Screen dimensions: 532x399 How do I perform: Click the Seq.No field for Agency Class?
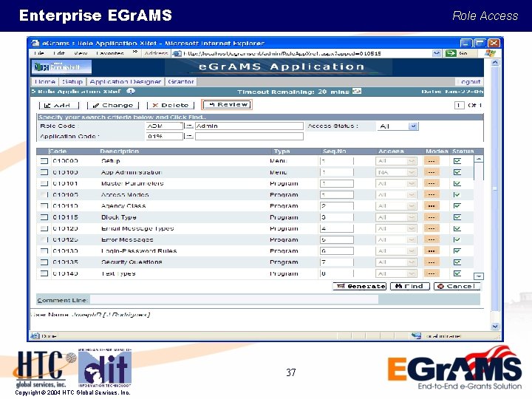[337, 206]
